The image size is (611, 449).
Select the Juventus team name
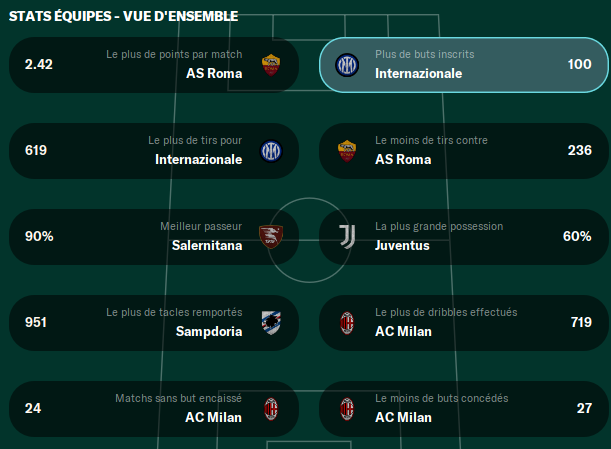[402, 246]
